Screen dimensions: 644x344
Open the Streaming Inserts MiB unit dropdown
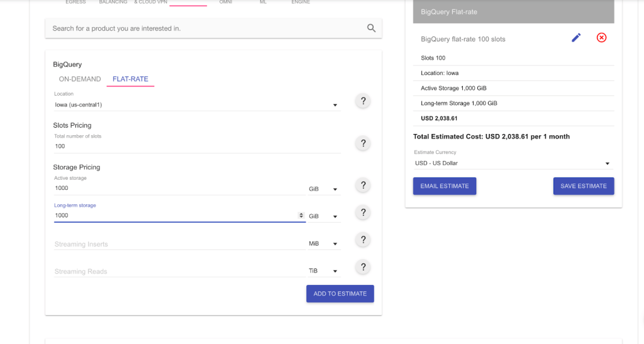coord(323,243)
